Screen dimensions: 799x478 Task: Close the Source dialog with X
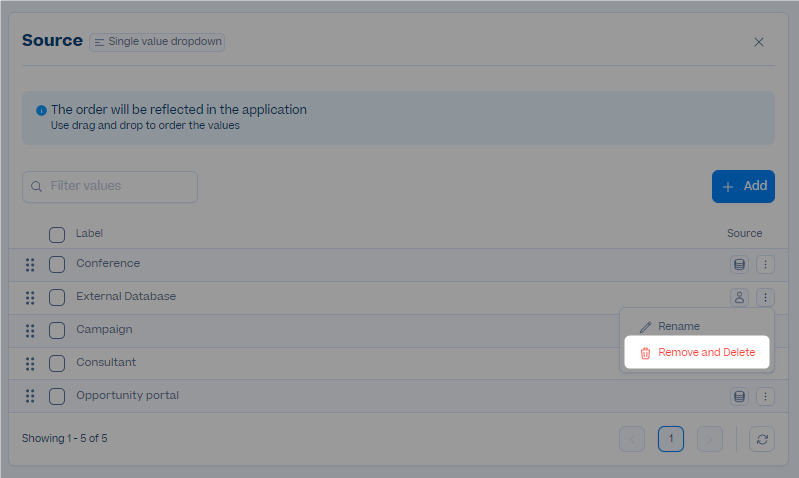759,42
